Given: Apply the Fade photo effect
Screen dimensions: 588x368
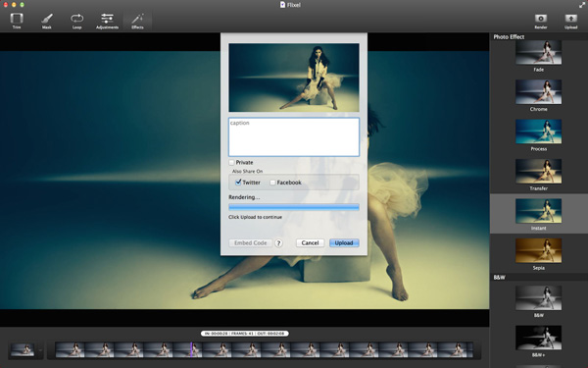Looking at the screenshot, I should 538,53.
